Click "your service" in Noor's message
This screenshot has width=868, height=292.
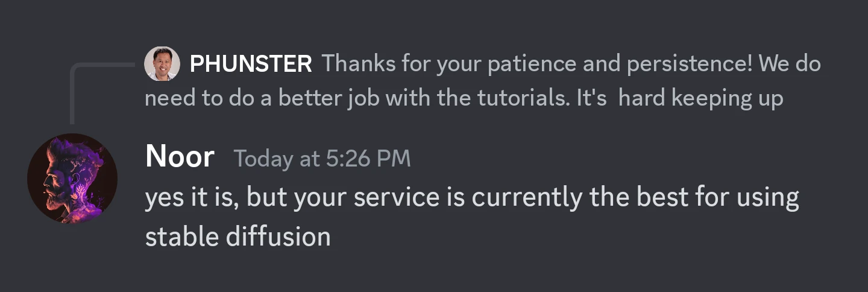click(361, 198)
